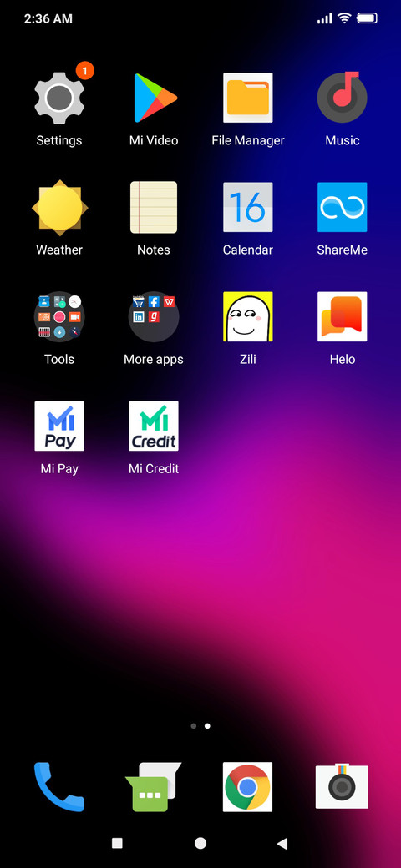Image resolution: width=401 pixels, height=868 pixels.
Task: Open the Helo app
Action: click(342, 316)
